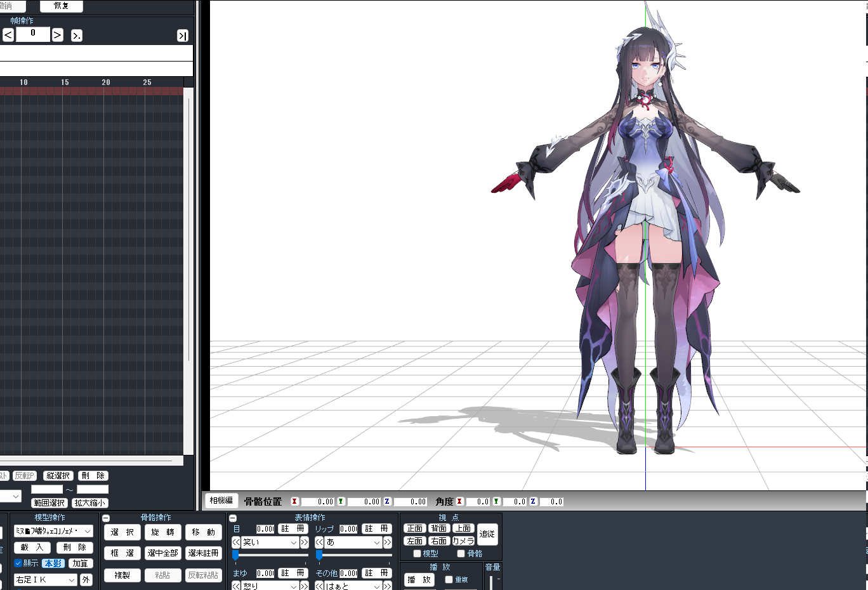Screen dimensions: 868x590
Task: Enable the 模型 checkbox under 視点
Action: pyautogui.click(x=417, y=554)
